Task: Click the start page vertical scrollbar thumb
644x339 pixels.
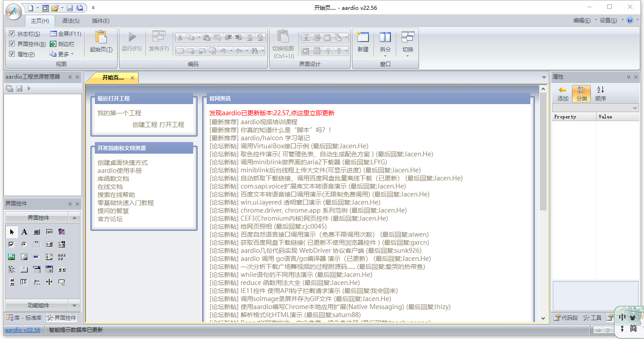Action: [x=543, y=151]
